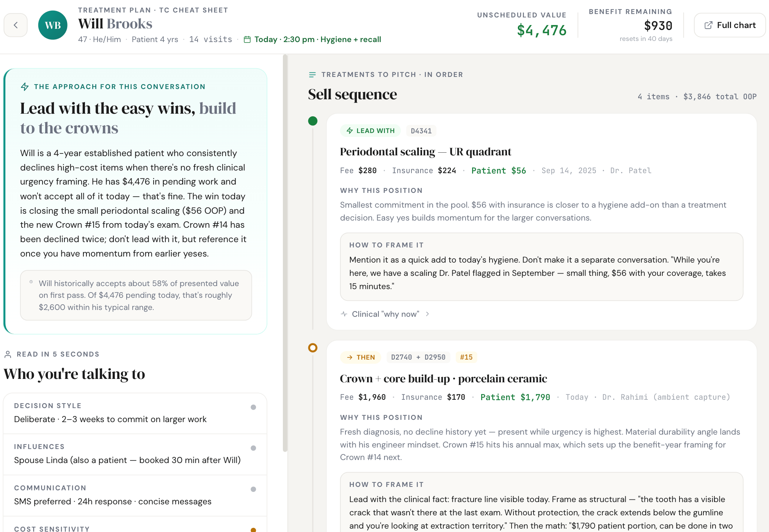Click the '#15' tooth number chip
The width and height of the screenshot is (769, 532).
(x=466, y=357)
